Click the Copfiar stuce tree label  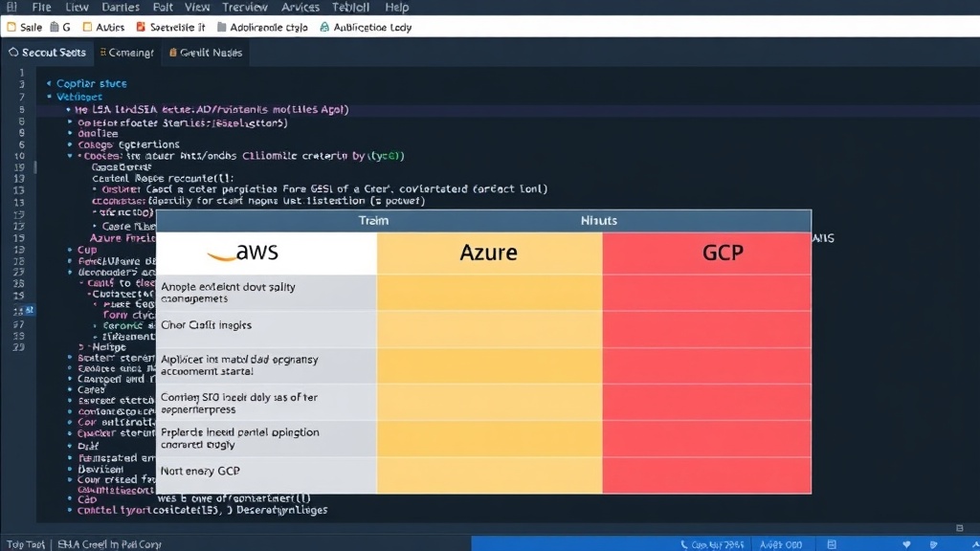(x=91, y=83)
